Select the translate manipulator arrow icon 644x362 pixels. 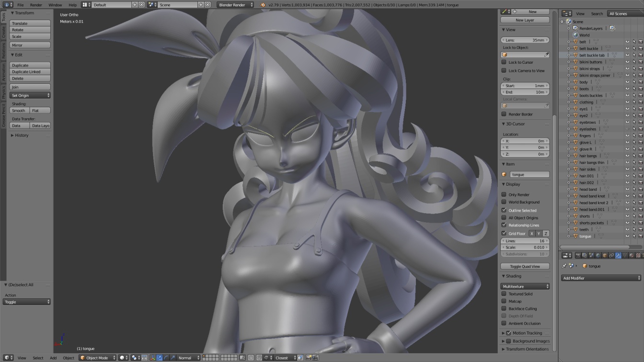point(160,358)
